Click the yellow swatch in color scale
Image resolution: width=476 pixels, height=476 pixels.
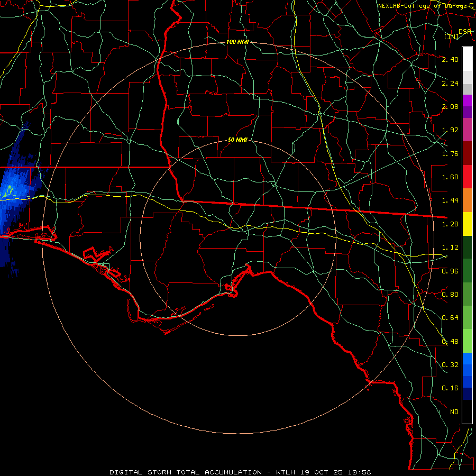click(x=467, y=224)
